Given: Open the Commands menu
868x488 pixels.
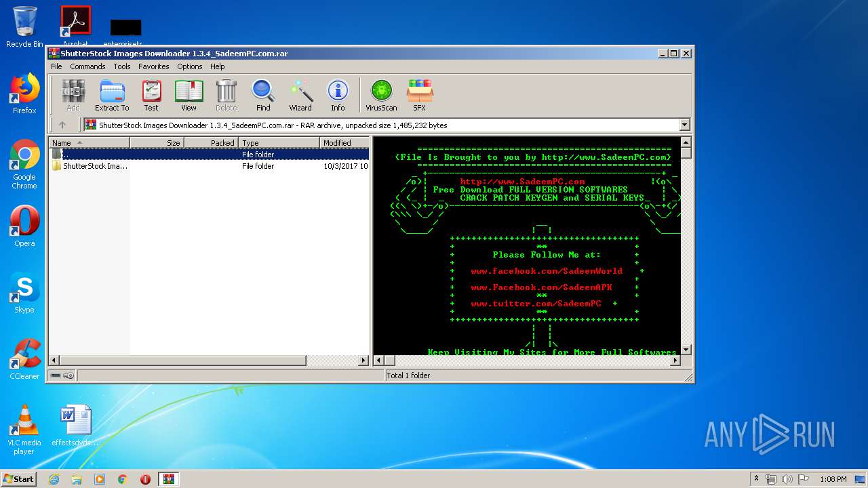Looking at the screenshot, I should 87,66.
